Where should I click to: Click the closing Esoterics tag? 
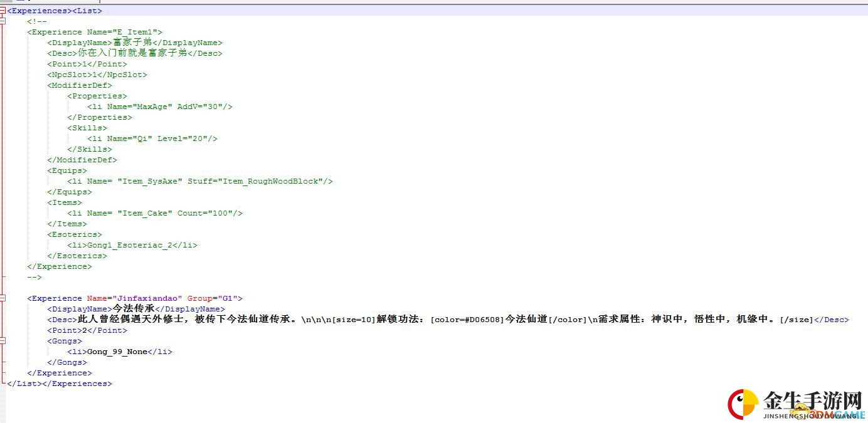(x=77, y=256)
